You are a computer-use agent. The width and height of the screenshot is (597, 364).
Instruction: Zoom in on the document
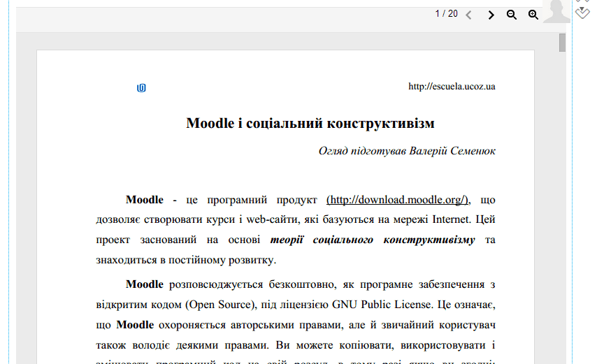533,15
